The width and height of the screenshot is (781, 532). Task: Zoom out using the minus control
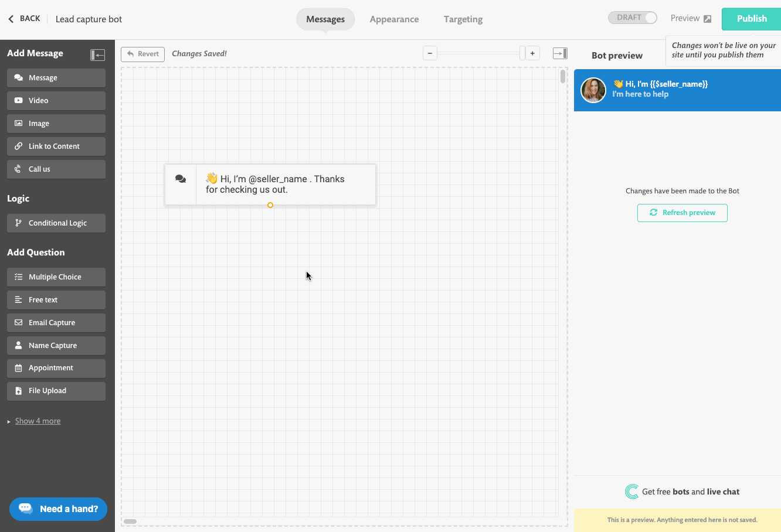pyautogui.click(x=430, y=53)
